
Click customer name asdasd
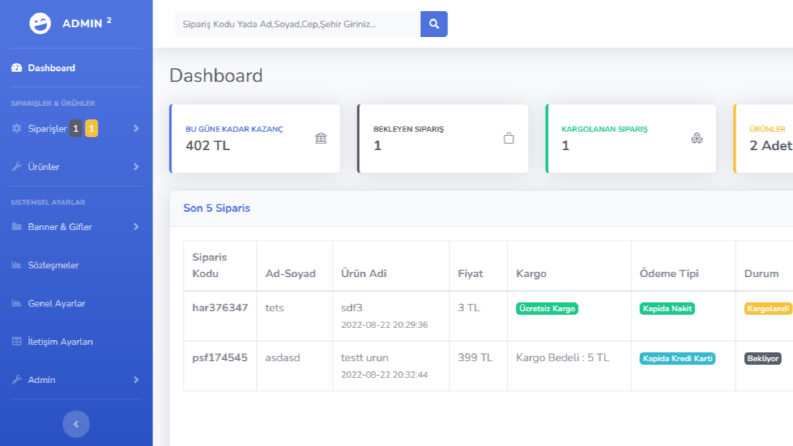point(283,358)
